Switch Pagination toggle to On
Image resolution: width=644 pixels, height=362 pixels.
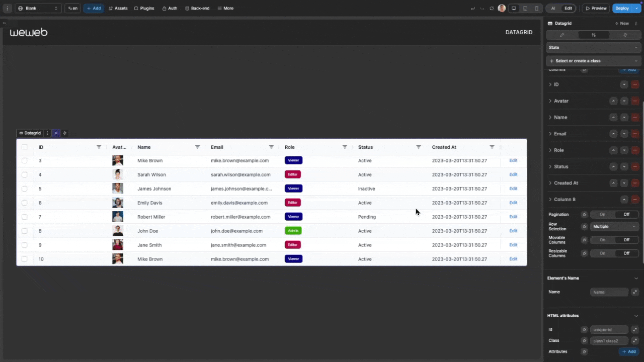[x=602, y=214]
